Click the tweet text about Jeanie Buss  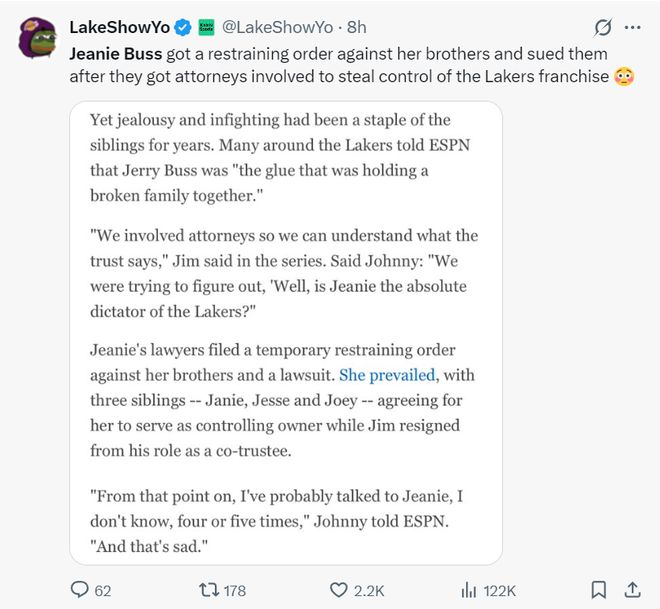tap(340, 64)
